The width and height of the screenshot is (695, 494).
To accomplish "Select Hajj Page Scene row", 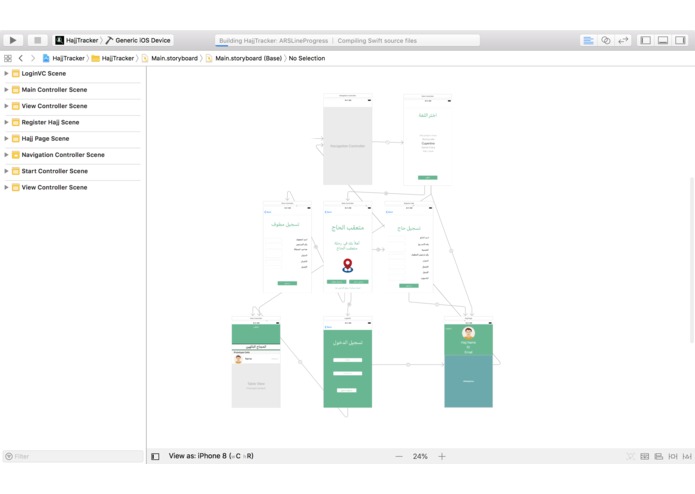I will point(72,139).
